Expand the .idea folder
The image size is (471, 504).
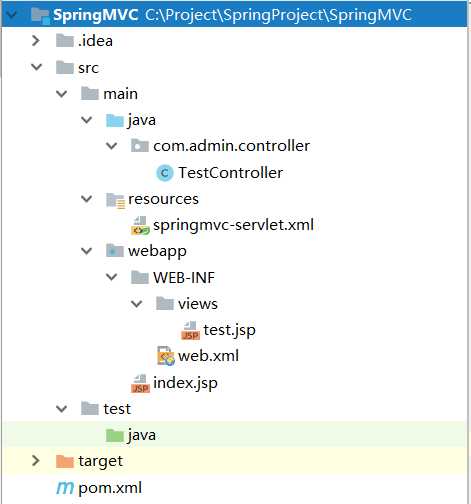(x=36, y=41)
